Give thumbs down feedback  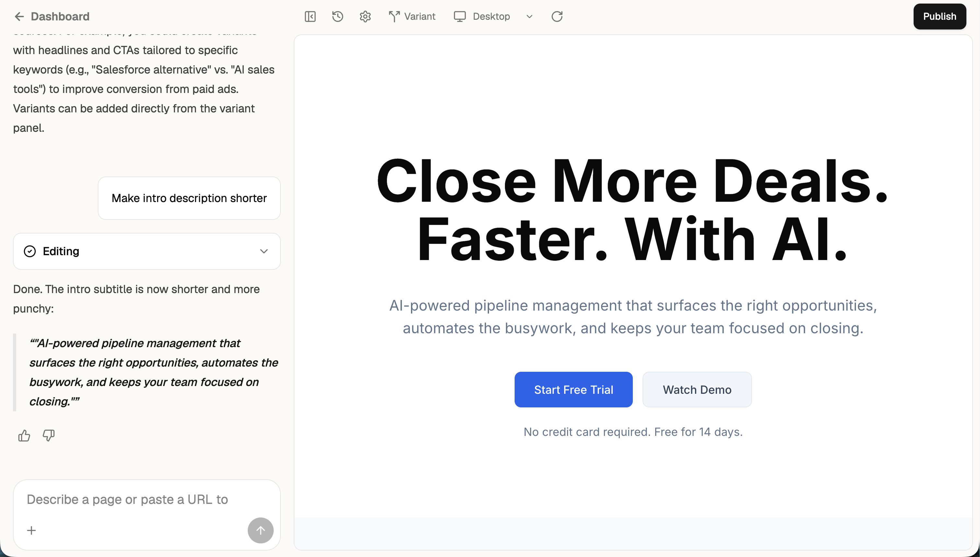pos(49,435)
